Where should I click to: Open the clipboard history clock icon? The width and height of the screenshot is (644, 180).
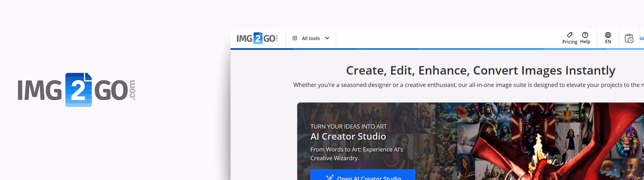click(629, 38)
